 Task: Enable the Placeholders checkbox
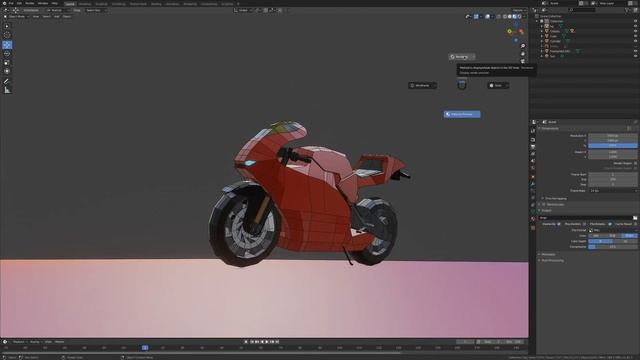[584, 224]
